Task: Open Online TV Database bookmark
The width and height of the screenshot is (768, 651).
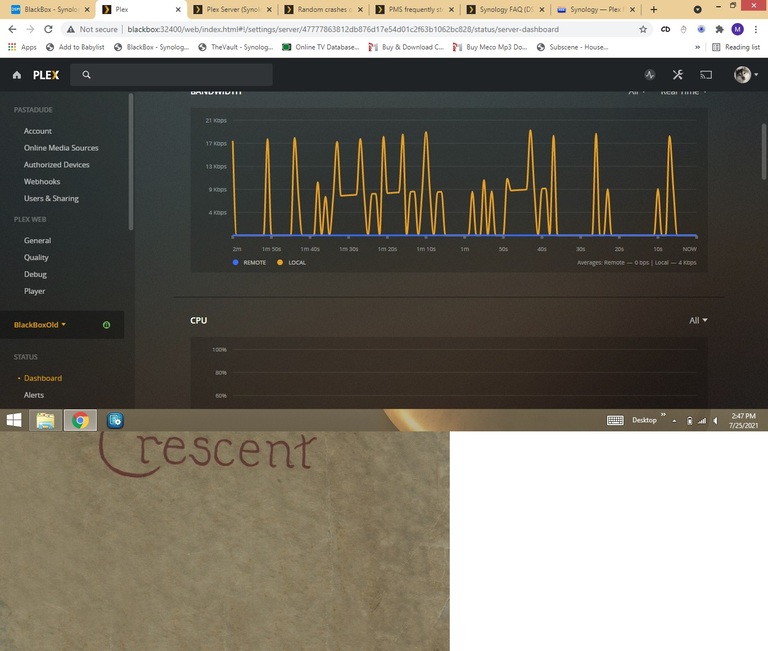Action: [x=321, y=47]
